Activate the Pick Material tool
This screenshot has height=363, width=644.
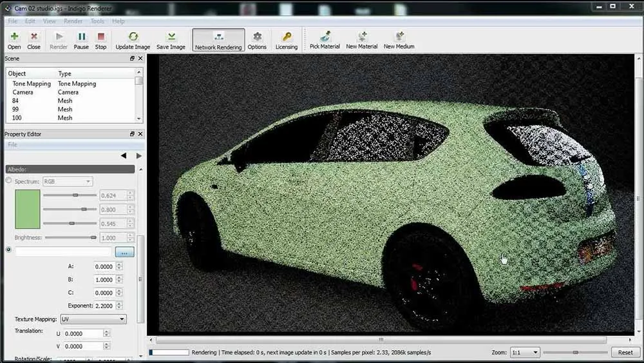(325, 36)
